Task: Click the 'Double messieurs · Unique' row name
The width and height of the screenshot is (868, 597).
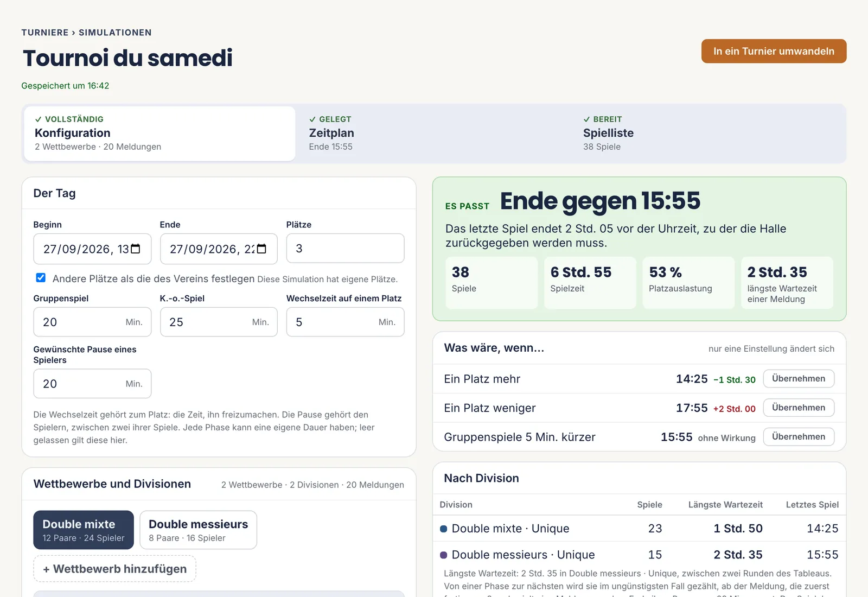Action: coord(523,555)
